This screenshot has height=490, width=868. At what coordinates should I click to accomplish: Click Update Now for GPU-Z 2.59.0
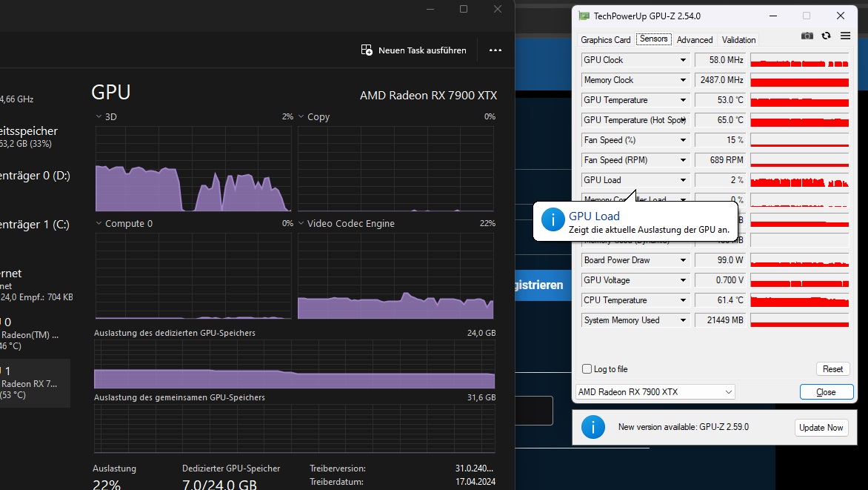tap(821, 428)
